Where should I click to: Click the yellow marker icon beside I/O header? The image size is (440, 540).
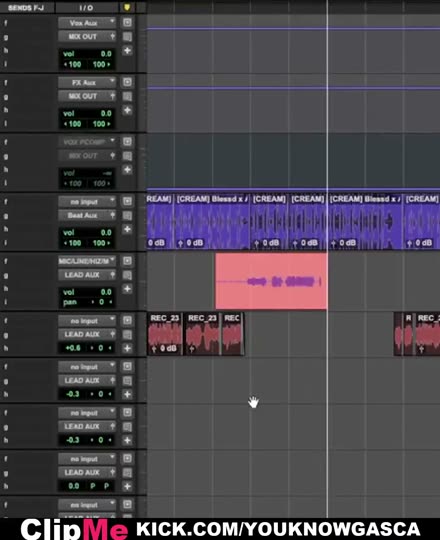pyautogui.click(x=127, y=8)
